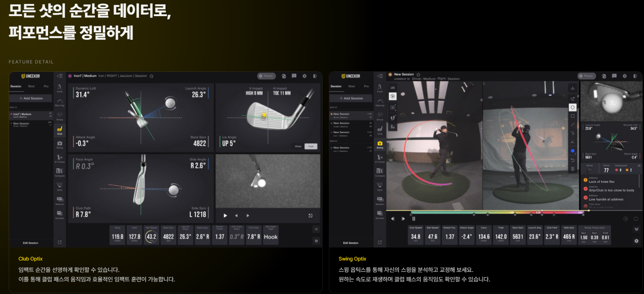Screen dimensions: 644x294
Task: Select the angle drawing tool in swing toolbar
Action: (x=573, y=142)
